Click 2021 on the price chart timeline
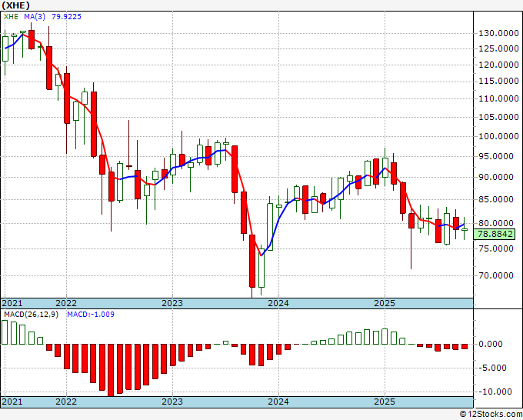Screen dimensions: 523x420 click(x=12, y=303)
